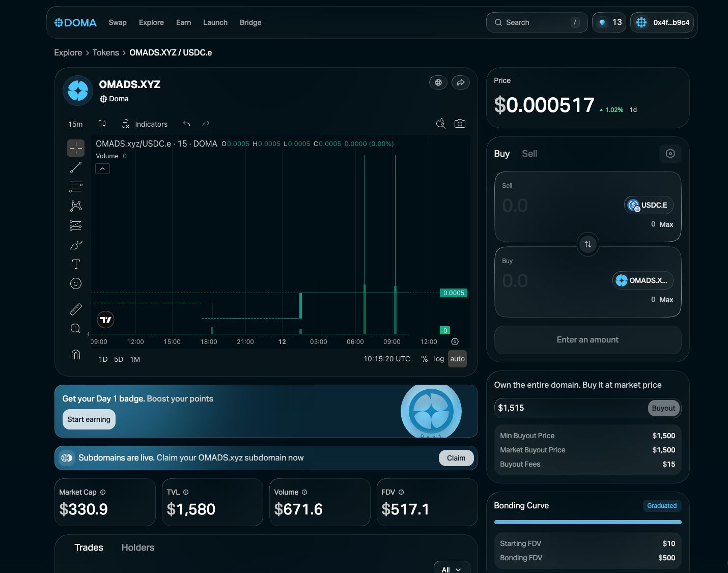
Task: Select the crosshair cursor tool
Action: (x=76, y=148)
